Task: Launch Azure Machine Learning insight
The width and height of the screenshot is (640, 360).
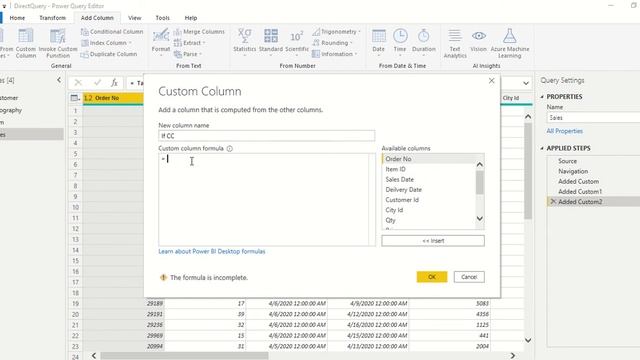Action: click(x=510, y=43)
